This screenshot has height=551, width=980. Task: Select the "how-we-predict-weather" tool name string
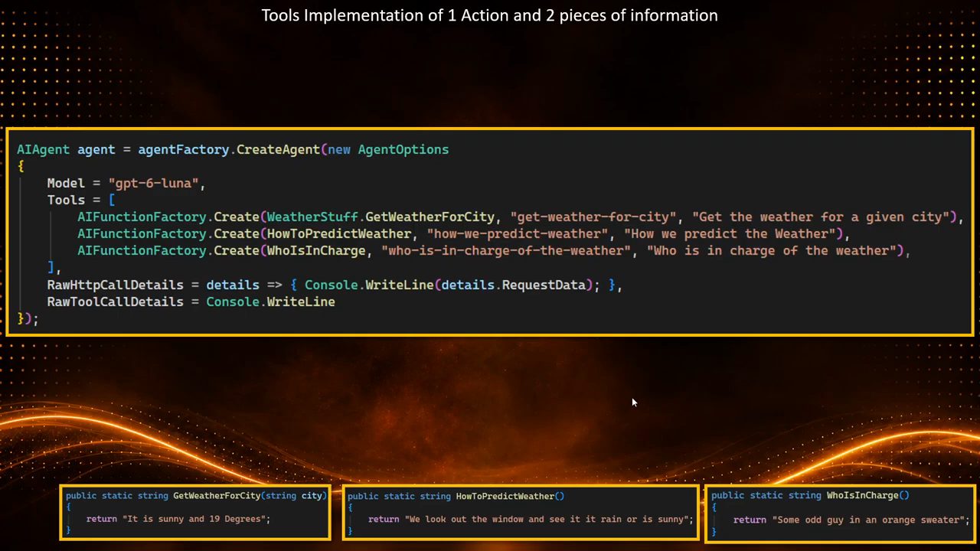coord(518,234)
